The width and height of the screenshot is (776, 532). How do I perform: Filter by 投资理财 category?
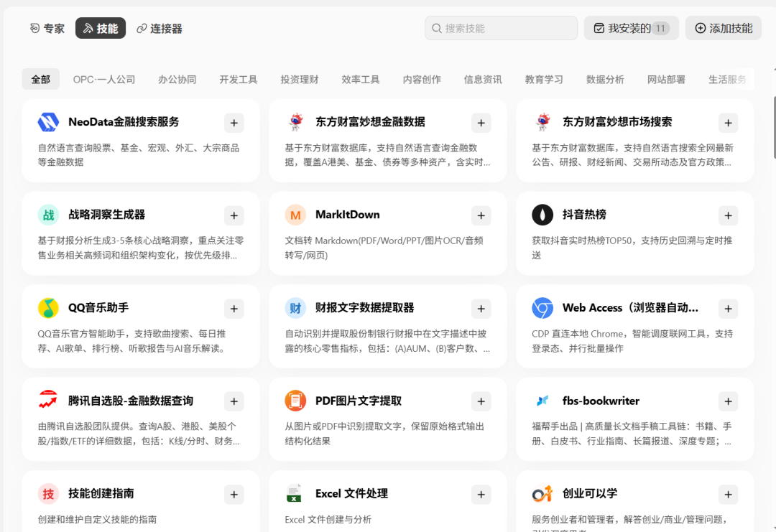(300, 79)
